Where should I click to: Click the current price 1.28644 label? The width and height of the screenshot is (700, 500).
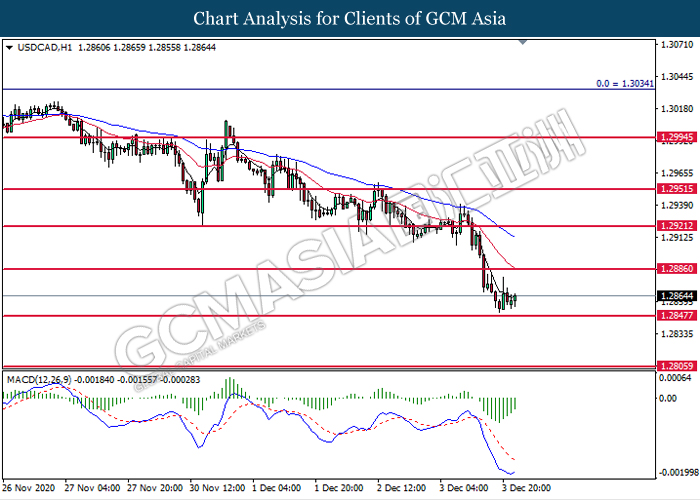click(676, 296)
